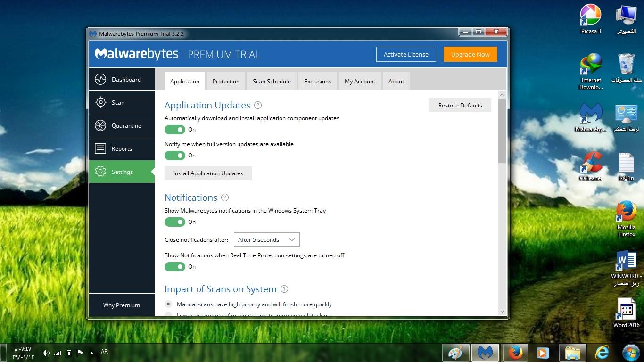Image resolution: width=644 pixels, height=362 pixels.
Task: Click the orange Upgrade Now button
Action: click(x=470, y=54)
